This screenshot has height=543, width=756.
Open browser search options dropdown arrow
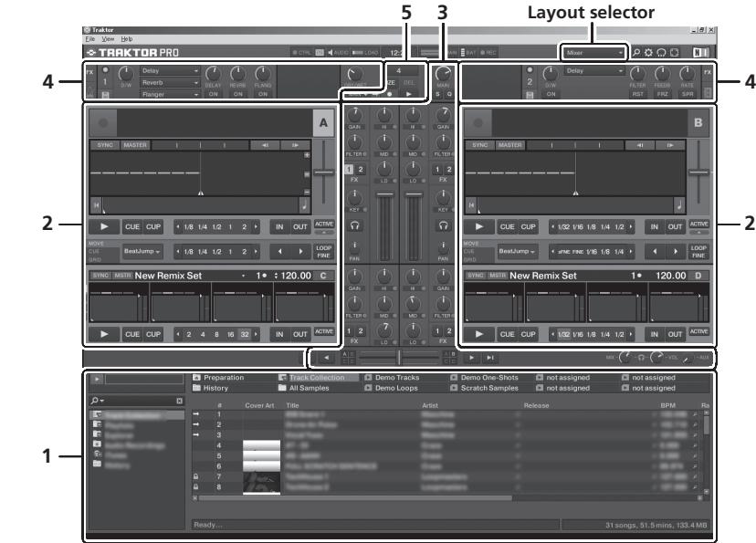pos(101,401)
